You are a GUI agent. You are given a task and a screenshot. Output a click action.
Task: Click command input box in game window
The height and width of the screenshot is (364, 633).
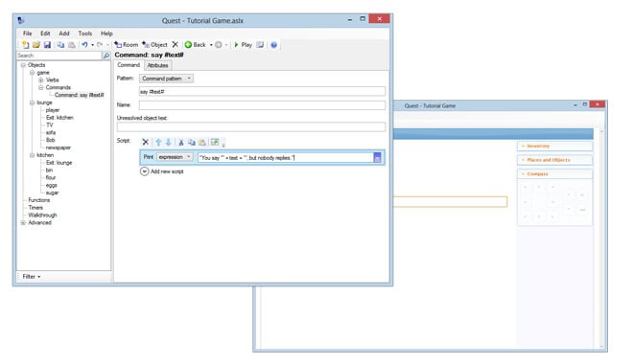coord(450,201)
